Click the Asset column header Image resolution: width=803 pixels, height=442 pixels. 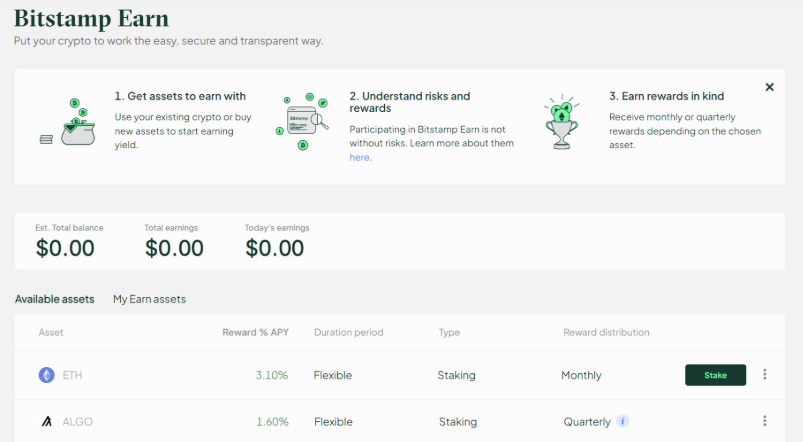pos(51,332)
